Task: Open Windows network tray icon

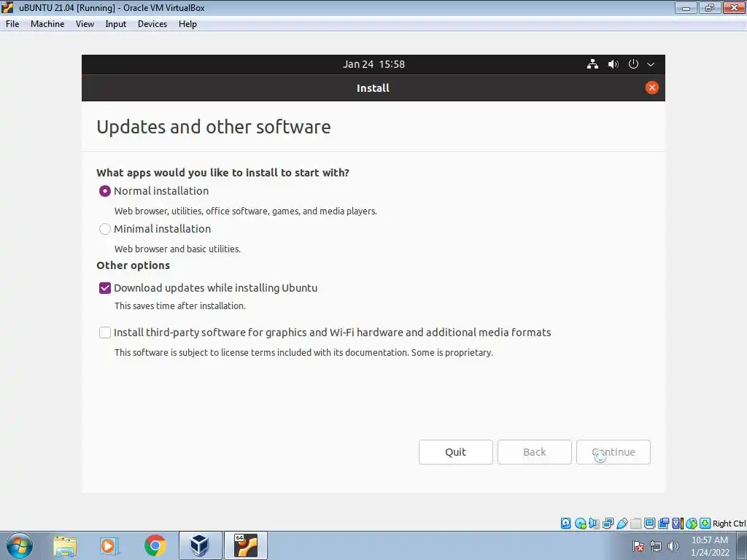Action: 656,546
